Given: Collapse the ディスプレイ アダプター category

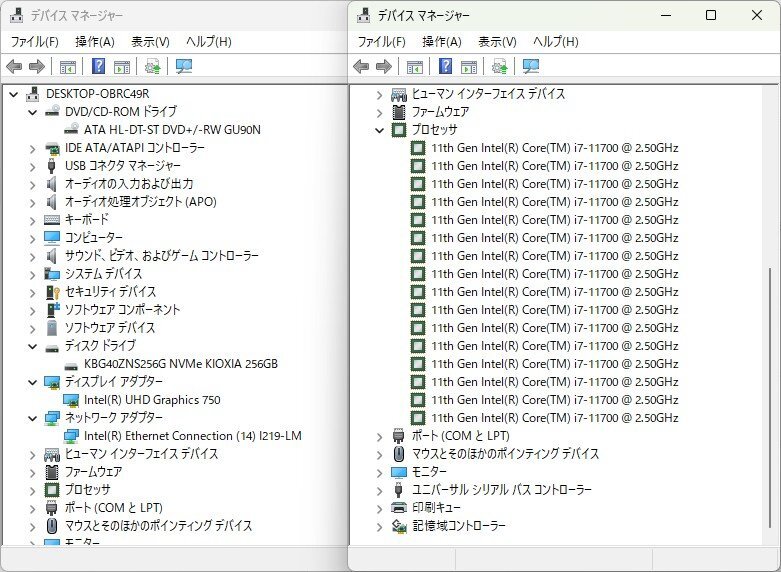Looking at the screenshot, I should point(32,382).
